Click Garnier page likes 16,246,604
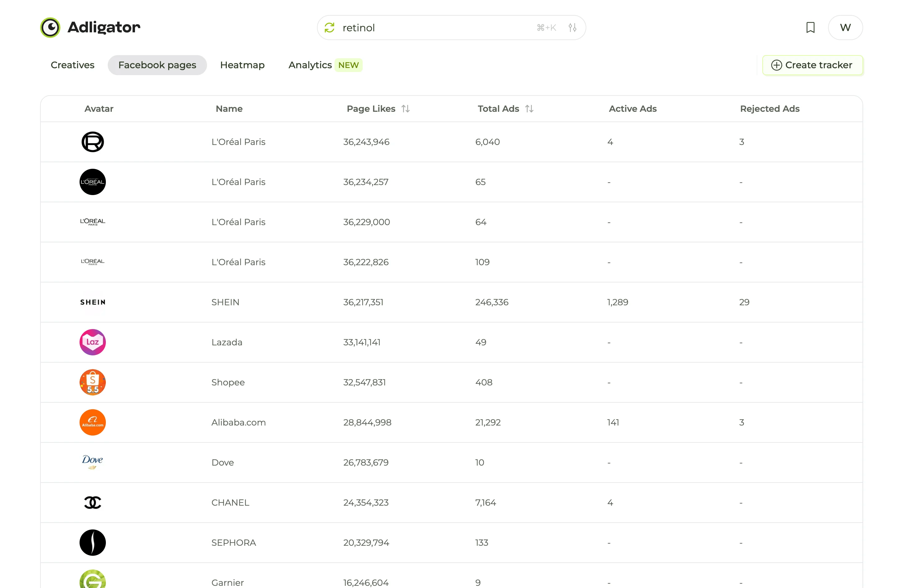 click(x=366, y=583)
